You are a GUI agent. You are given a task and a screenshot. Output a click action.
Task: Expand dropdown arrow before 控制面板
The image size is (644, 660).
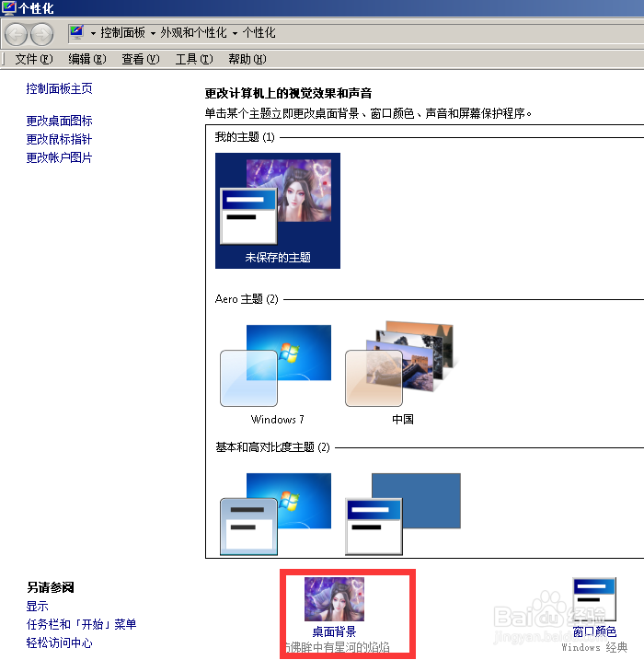[93, 33]
